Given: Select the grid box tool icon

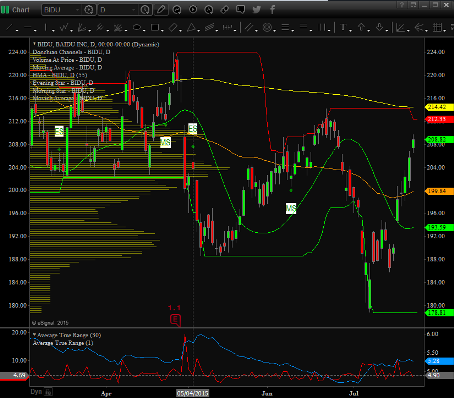Looking at the screenshot, I should [x=438, y=28].
